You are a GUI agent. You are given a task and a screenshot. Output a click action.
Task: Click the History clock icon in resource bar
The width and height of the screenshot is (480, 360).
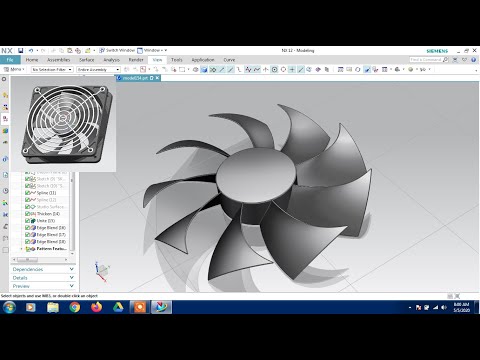pyautogui.click(x=5, y=191)
